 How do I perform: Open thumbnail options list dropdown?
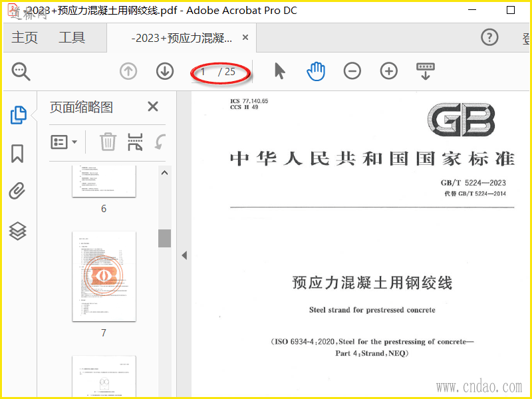(64, 142)
